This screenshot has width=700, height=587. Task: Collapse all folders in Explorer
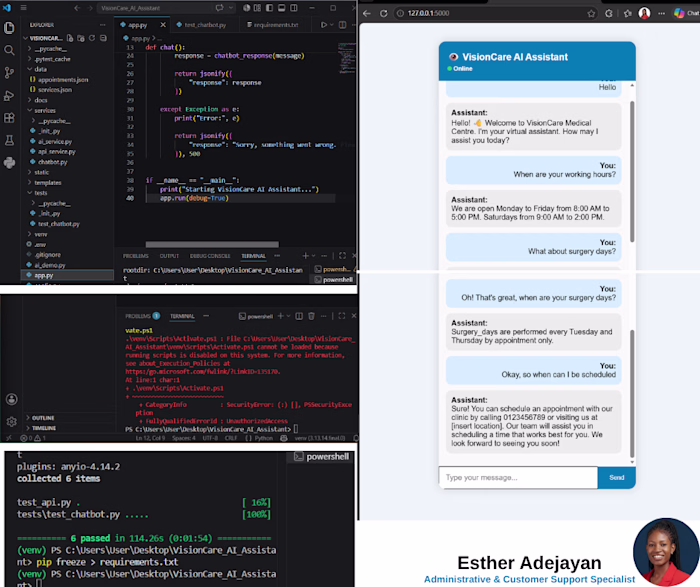(x=103, y=38)
